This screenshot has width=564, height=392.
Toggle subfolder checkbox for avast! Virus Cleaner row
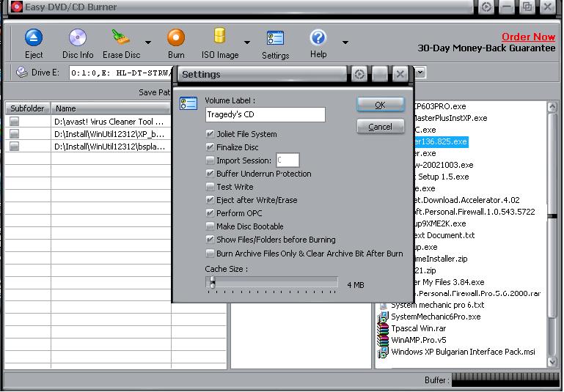pos(15,122)
